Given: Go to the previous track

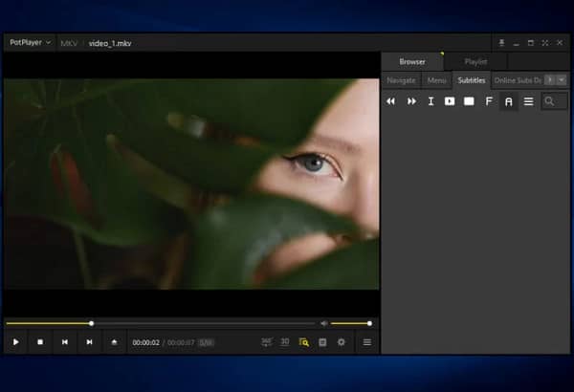Looking at the screenshot, I should [65, 342].
